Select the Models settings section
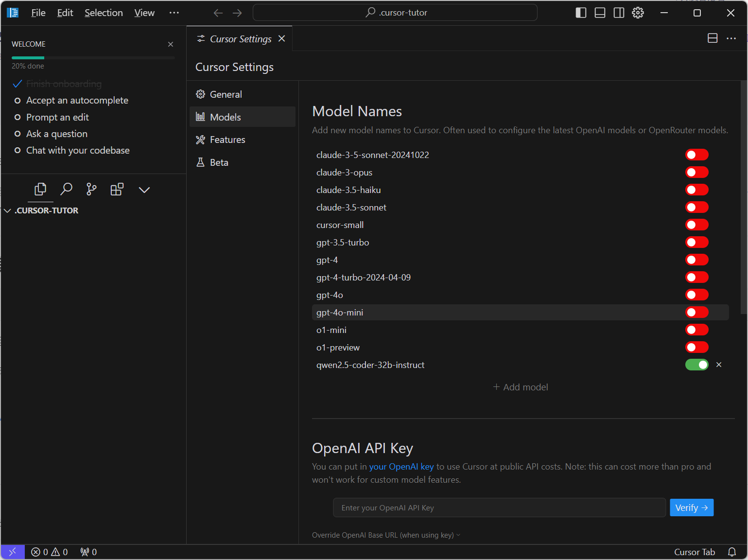 pos(243,117)
